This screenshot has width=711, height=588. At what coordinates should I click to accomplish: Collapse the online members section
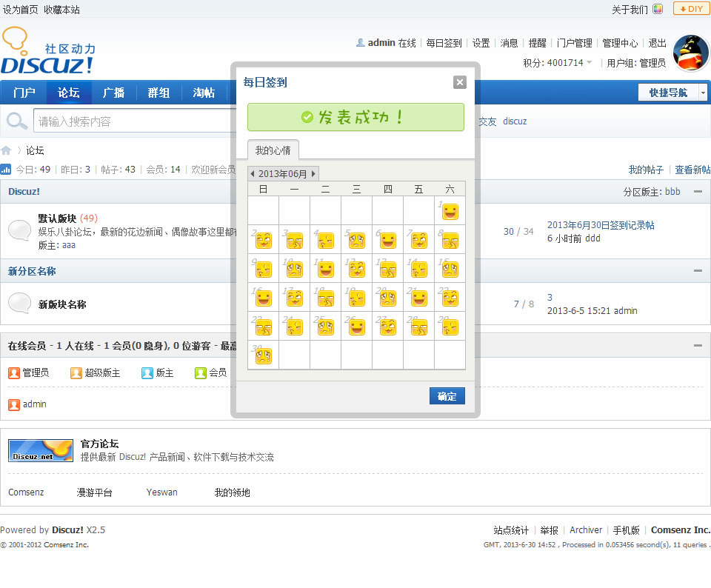click(x=697, y=345)
